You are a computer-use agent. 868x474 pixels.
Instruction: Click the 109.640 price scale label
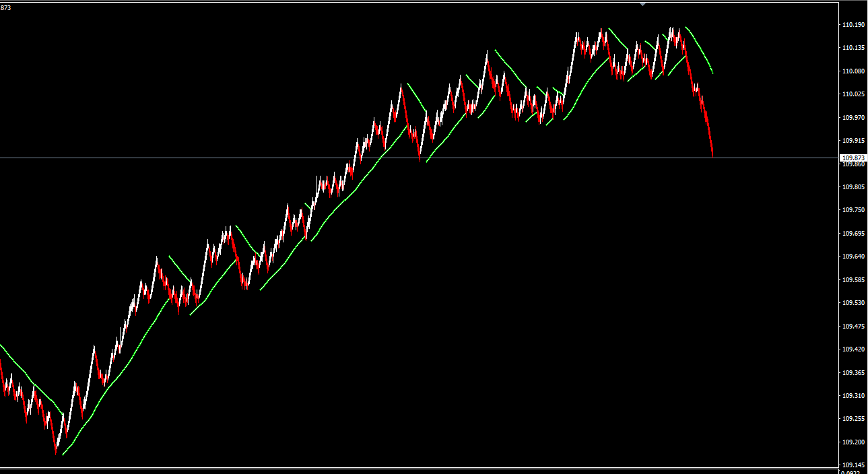tap(853, 257)
